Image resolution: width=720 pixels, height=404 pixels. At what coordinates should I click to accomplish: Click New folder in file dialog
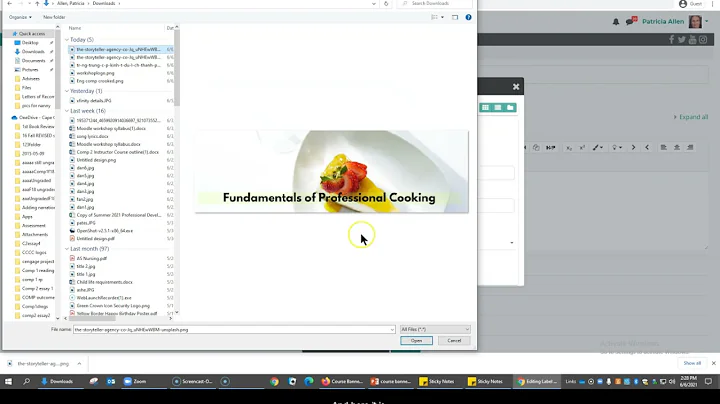point(54,17)
